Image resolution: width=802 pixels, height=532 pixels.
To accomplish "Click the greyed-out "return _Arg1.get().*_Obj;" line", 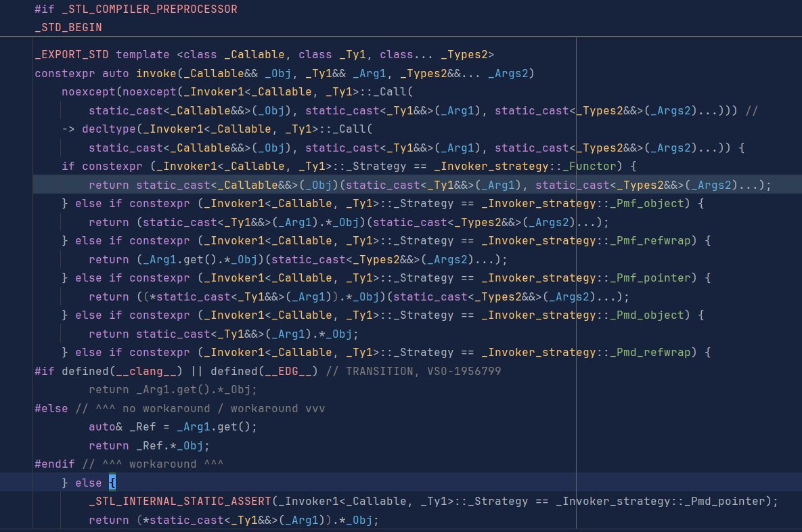I will (173, 390).
